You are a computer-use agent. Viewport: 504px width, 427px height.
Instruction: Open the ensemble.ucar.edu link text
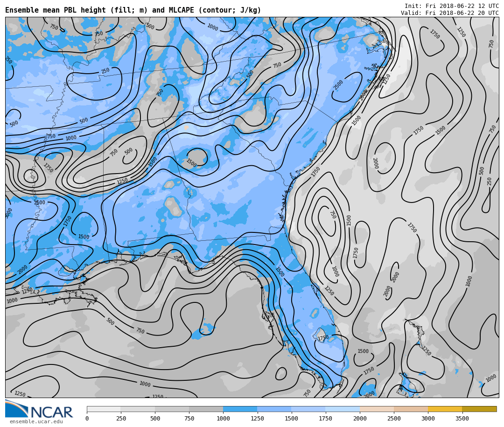point(36,421)
